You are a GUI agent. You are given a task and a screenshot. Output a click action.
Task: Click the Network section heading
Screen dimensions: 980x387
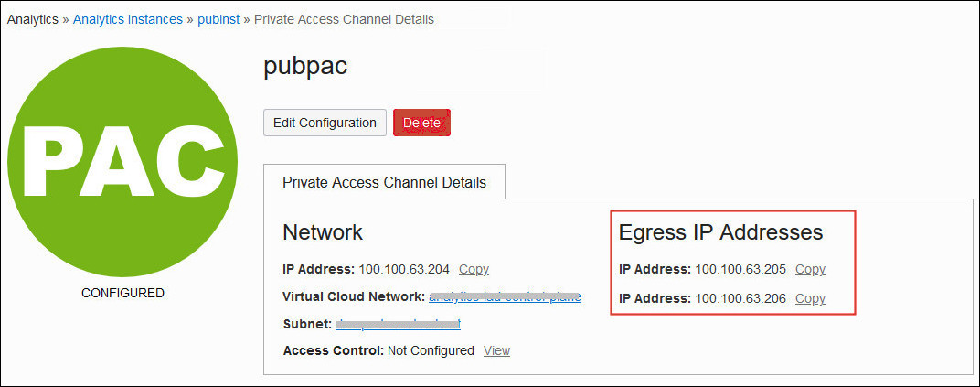pyautogui.click(x=323, y=232)
